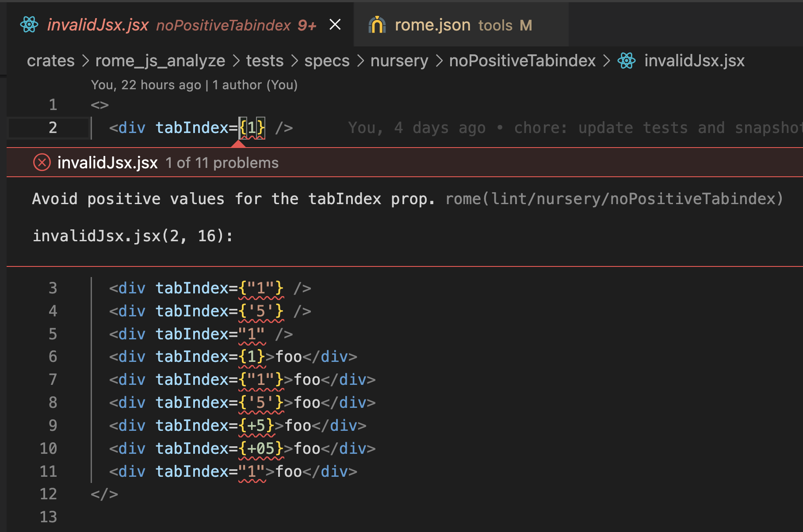Click the red error circle in the problems header
Screen dimensions: 803x532
41,163
